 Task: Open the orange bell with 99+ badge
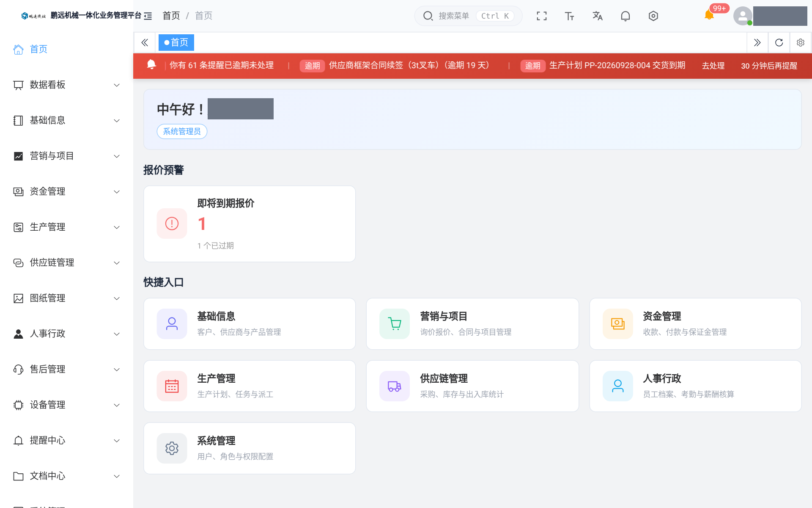pos(709,15)
